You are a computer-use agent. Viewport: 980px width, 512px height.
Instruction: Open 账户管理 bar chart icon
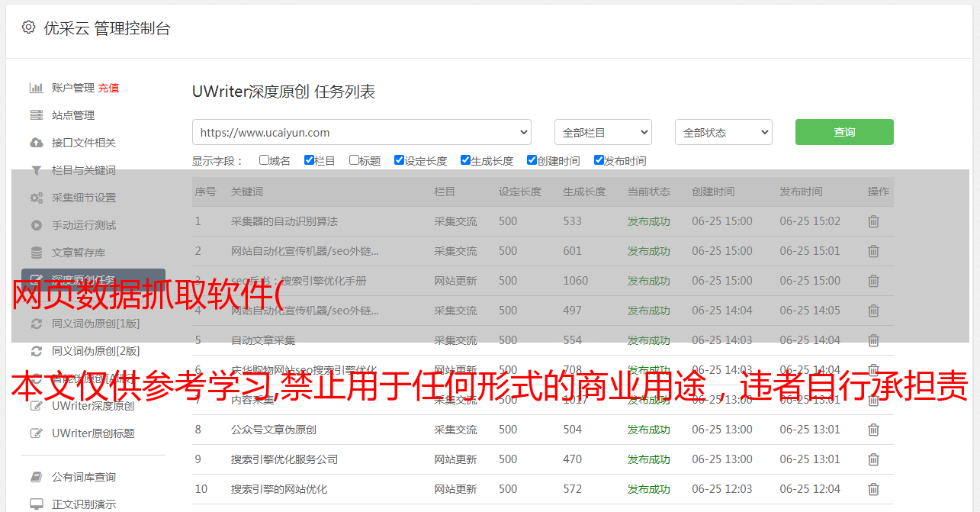(x=36, y=88)
